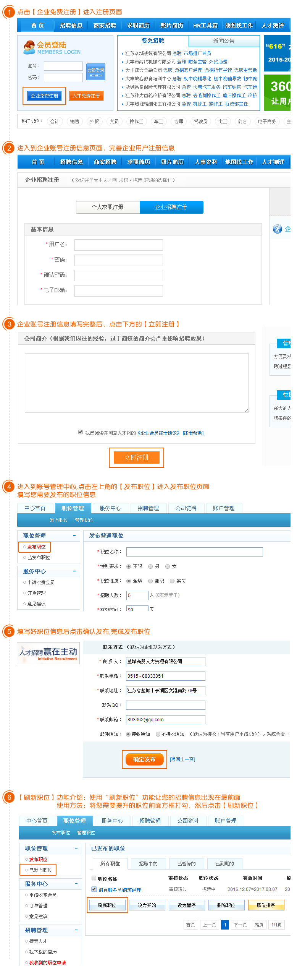Viewport: 297px width, 980px height.
Task: Click the blue globe icon beside registration form
Action: coord(277,229)
